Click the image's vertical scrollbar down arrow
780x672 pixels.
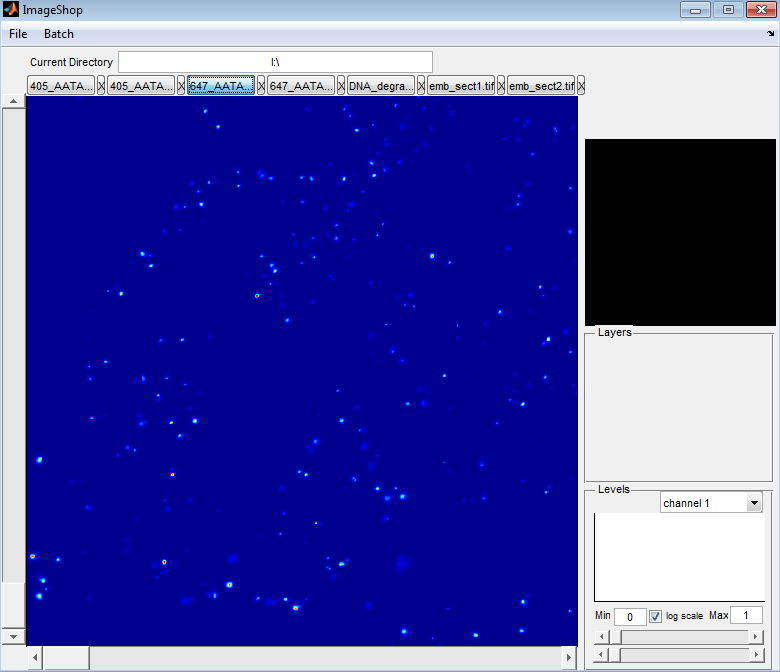tap(13, 636)
